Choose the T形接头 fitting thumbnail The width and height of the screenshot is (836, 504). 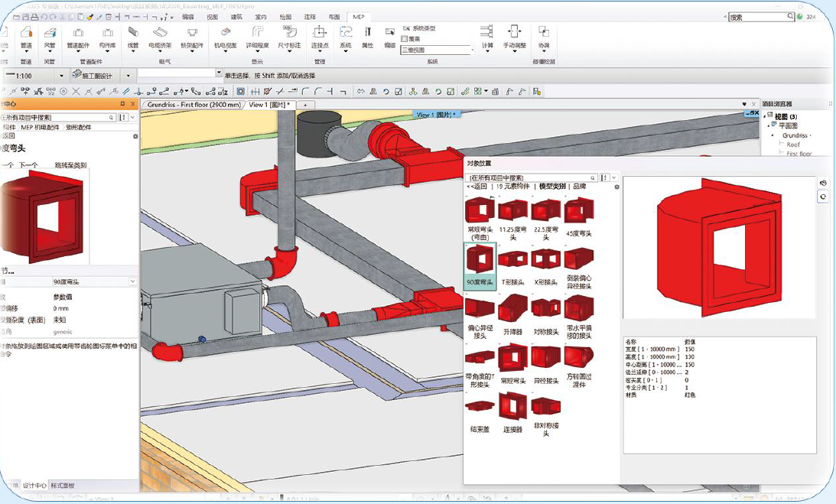512,260
